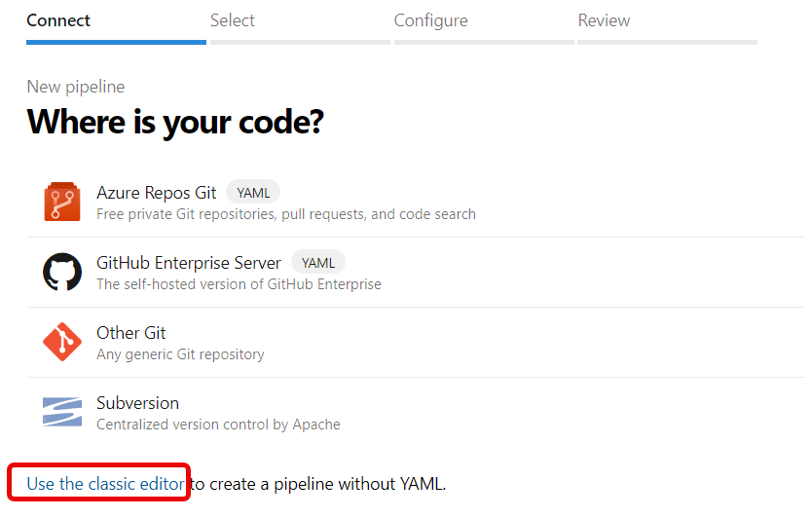812x518 pixels.
Task: Click the blue progress bar under Connect
Action: click(116, 42)
